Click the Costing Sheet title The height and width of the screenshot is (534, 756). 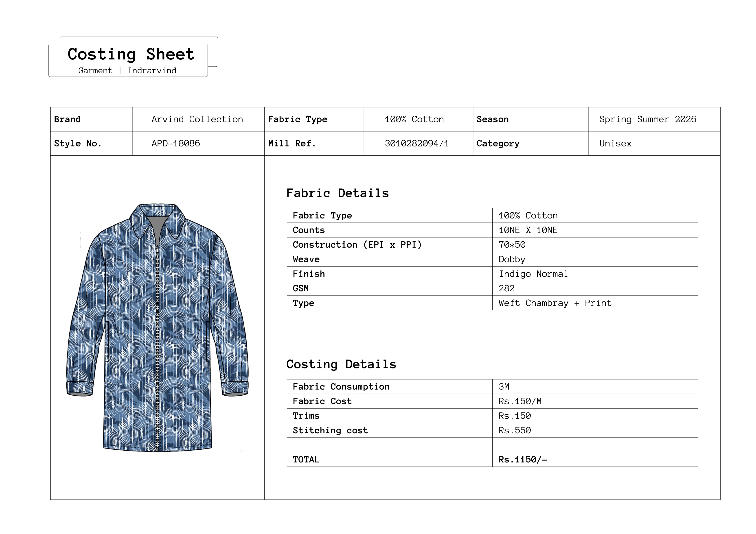[x=131, y=54]
